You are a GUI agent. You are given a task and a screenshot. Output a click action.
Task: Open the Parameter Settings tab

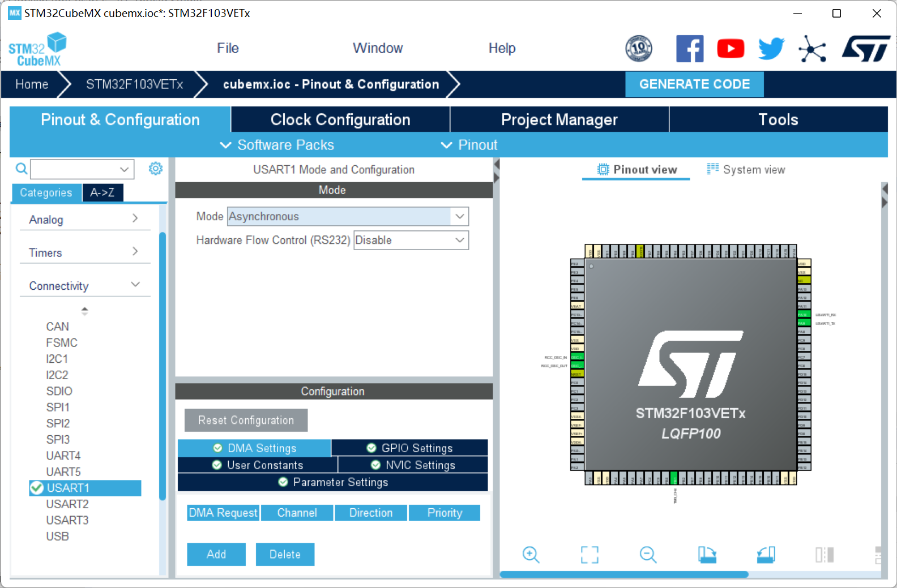pos(333,482)
